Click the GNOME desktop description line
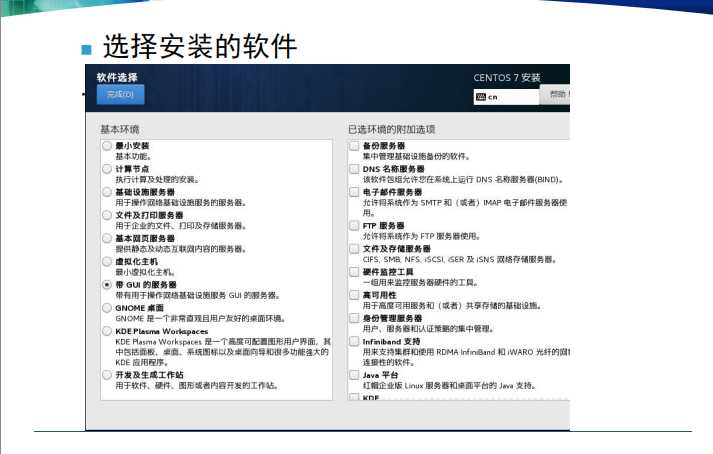The image size is (713, 454). coord(200,319)
